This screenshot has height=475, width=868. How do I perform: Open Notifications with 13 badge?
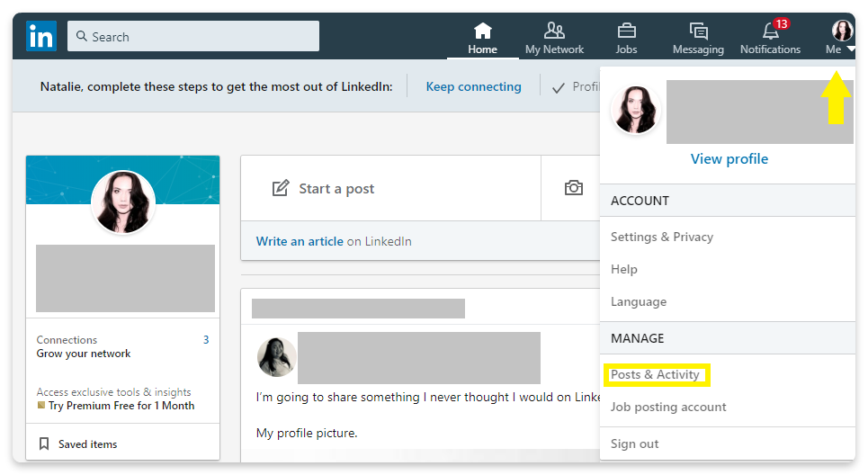coord(770,38)
